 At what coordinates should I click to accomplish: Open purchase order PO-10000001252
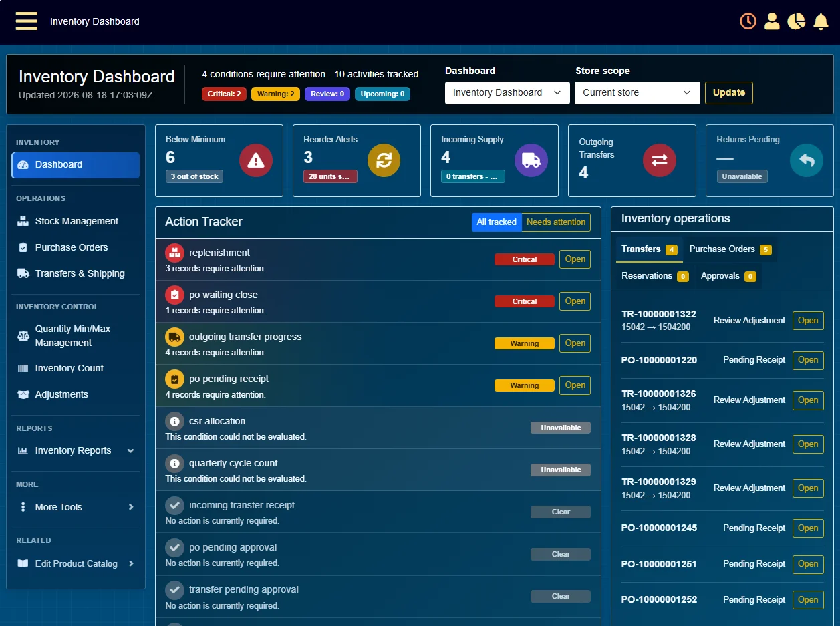tap(808, 600)
